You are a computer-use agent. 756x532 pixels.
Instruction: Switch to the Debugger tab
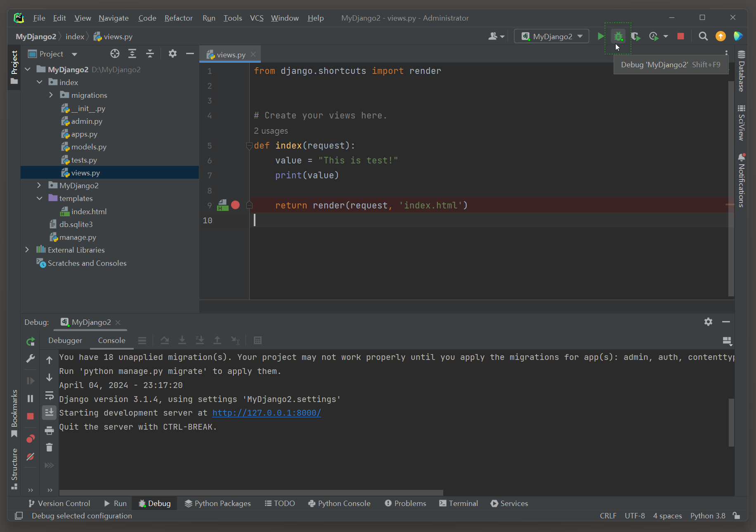[65, 340]
